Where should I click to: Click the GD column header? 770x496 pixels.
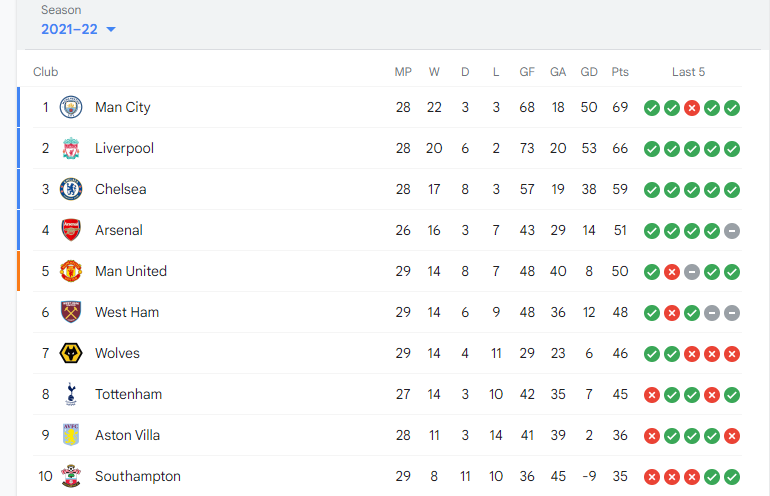tap(589, 72)
